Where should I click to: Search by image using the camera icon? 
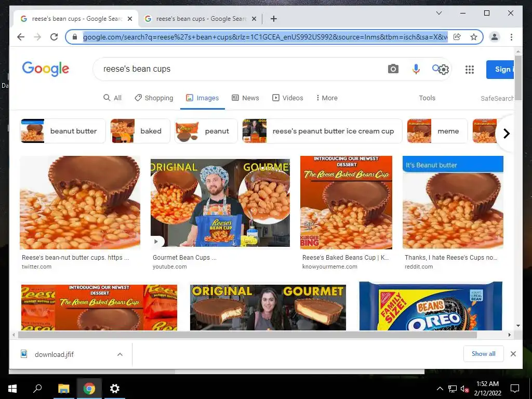pos(393,69)
